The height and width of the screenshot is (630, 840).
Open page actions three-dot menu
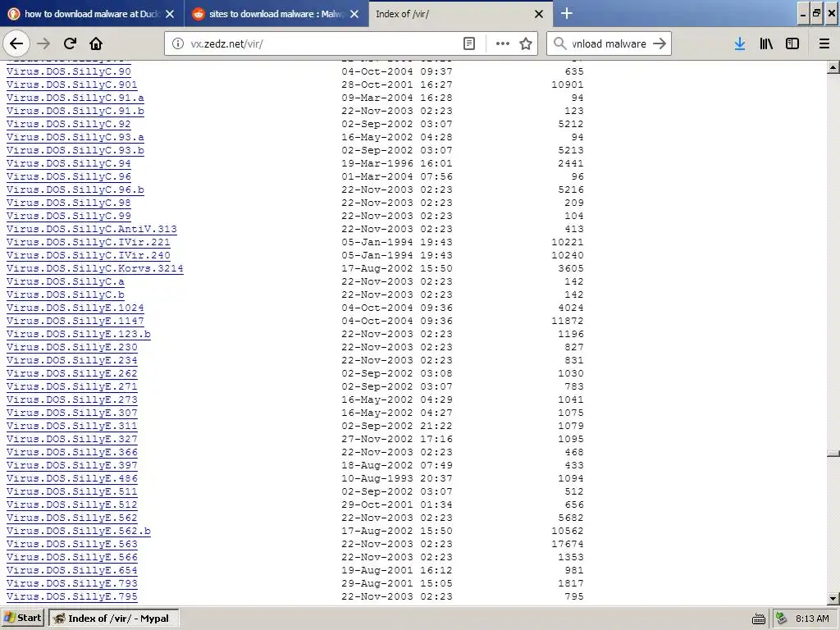[503, 43]
